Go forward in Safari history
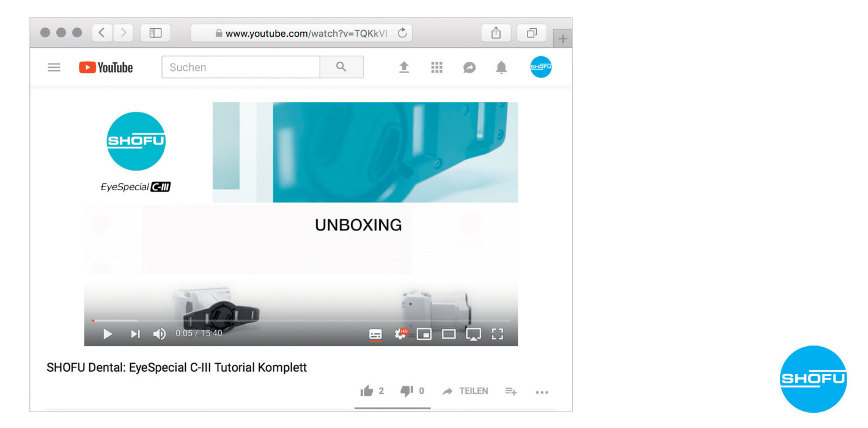Screen dimensions: 868x428 click(123, 33)
